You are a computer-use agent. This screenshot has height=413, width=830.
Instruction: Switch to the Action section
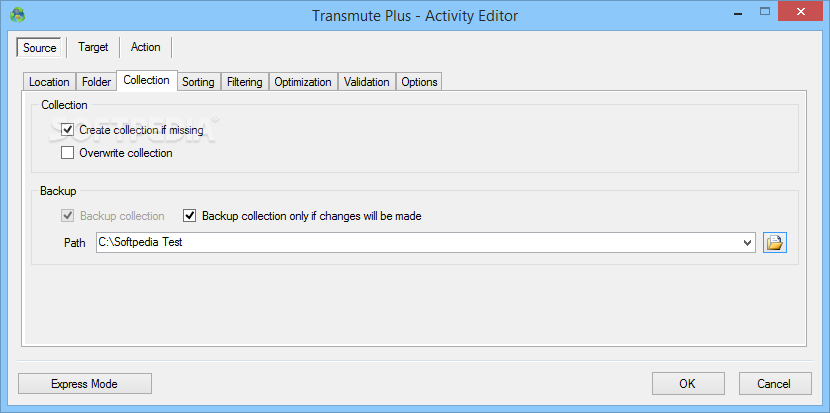pyautogui.click(x=146, y=47)
